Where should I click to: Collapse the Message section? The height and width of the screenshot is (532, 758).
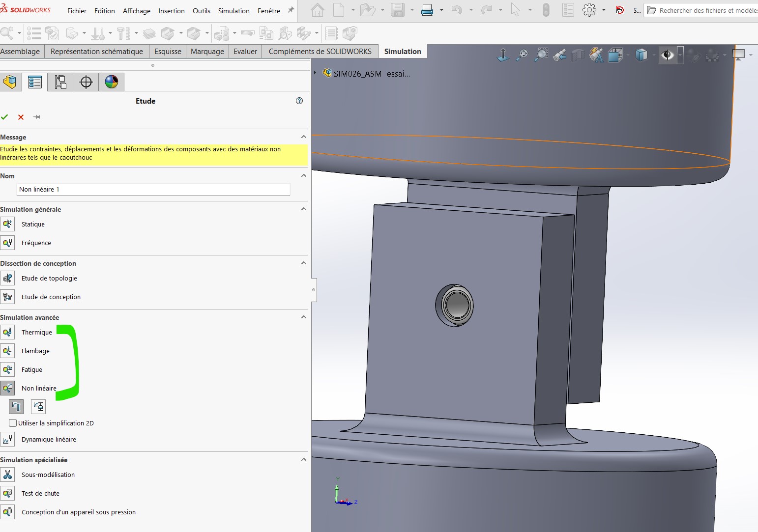(304, 137)
